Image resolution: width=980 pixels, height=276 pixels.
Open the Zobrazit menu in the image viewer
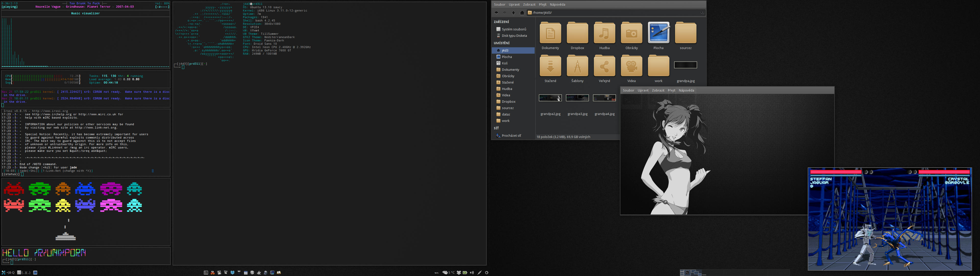click(x=658, y=90)
